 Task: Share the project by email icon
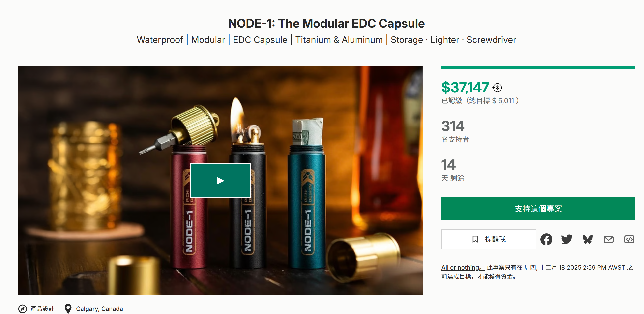click(x=608, y=239)
